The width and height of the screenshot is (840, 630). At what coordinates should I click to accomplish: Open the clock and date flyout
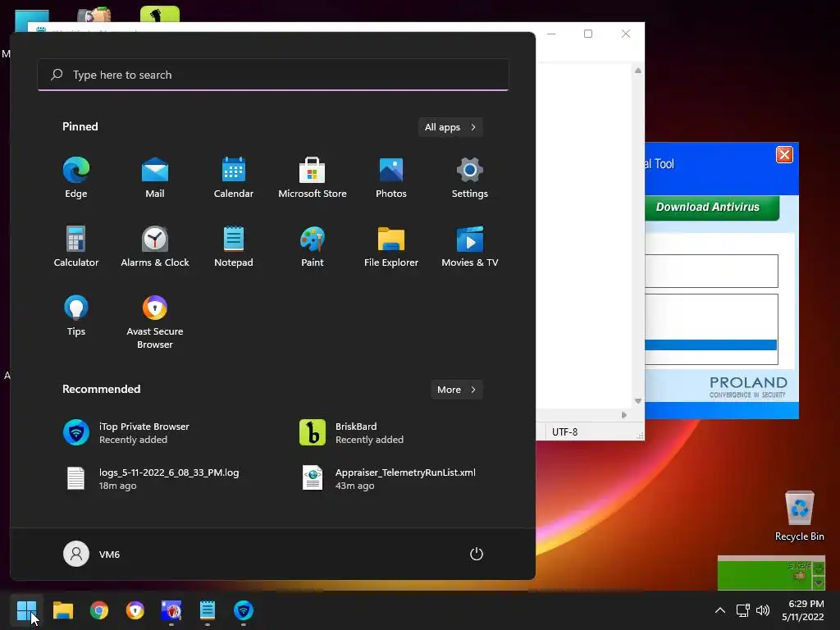(x=803, y=610)
